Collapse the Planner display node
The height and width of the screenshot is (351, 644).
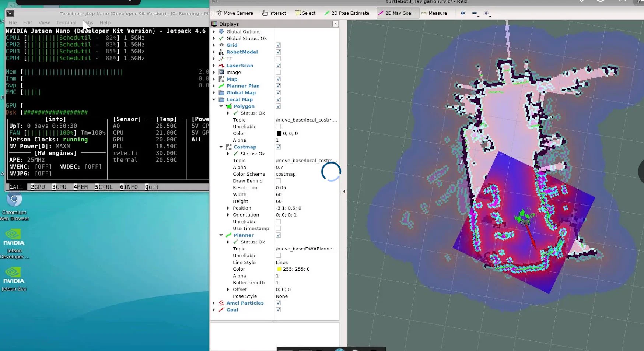pos(221,235)
